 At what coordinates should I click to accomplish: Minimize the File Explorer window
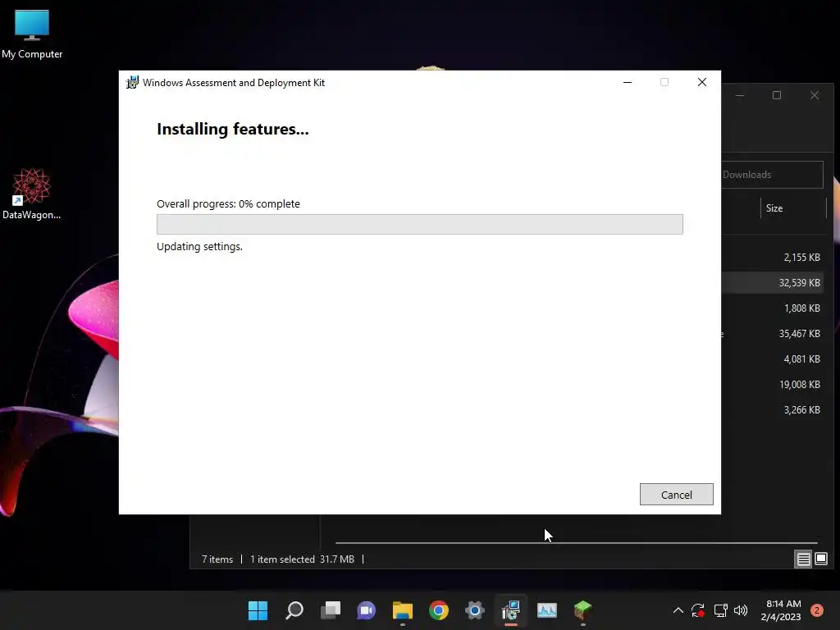740,95
